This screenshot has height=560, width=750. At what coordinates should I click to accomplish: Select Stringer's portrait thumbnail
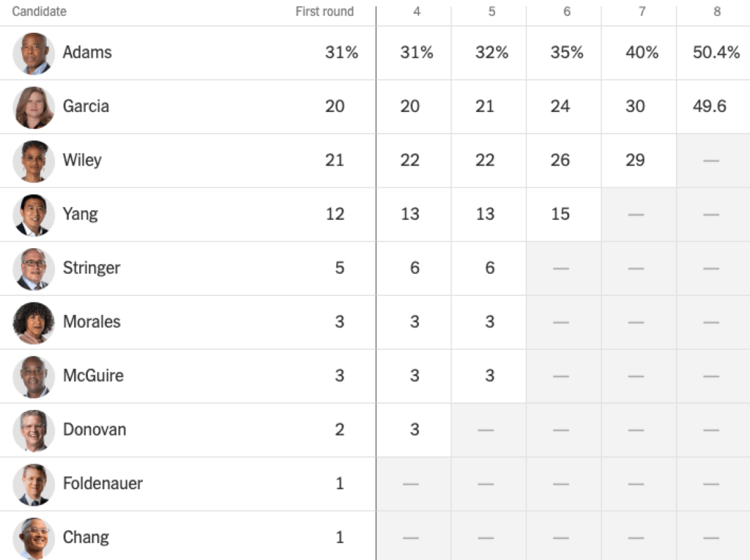pyautogui.click(x=34, y=269)
